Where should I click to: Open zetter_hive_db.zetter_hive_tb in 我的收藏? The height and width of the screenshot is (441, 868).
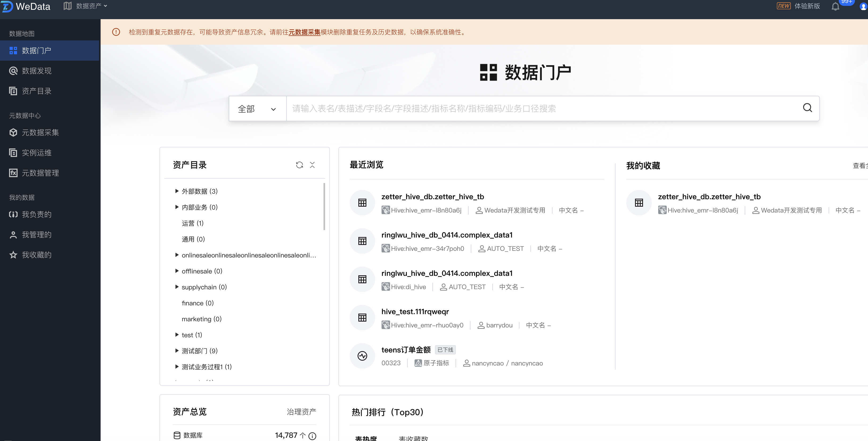709,197
